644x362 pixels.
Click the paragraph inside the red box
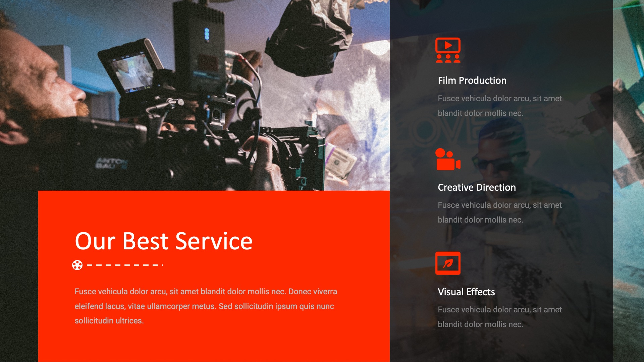(206, 306)
